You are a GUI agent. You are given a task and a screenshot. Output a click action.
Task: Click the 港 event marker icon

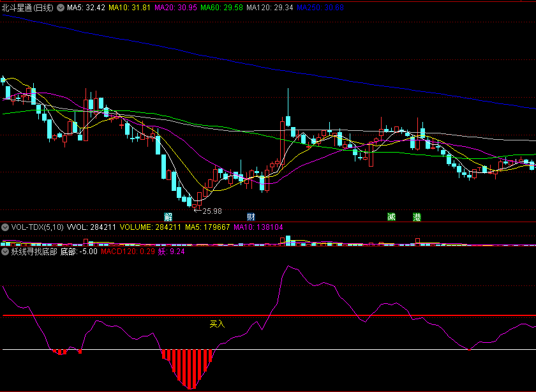pyautogui.click(x=417, y=217)
